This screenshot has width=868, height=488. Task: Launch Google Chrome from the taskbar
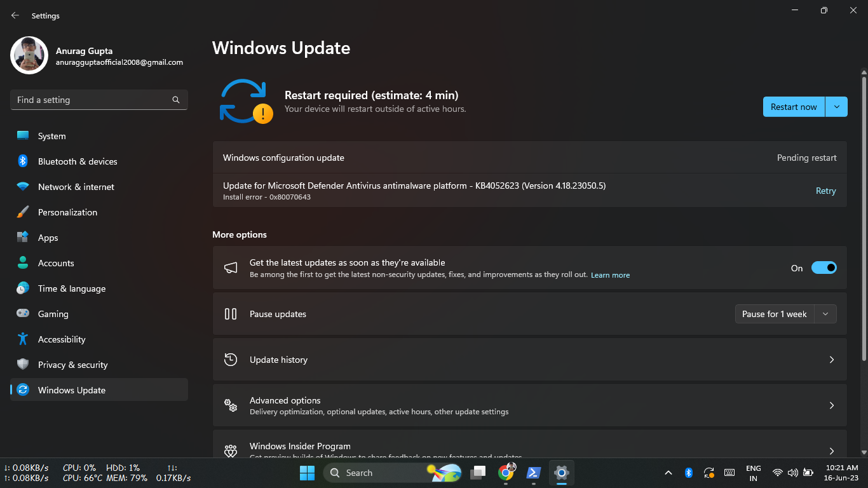[506, 473]
